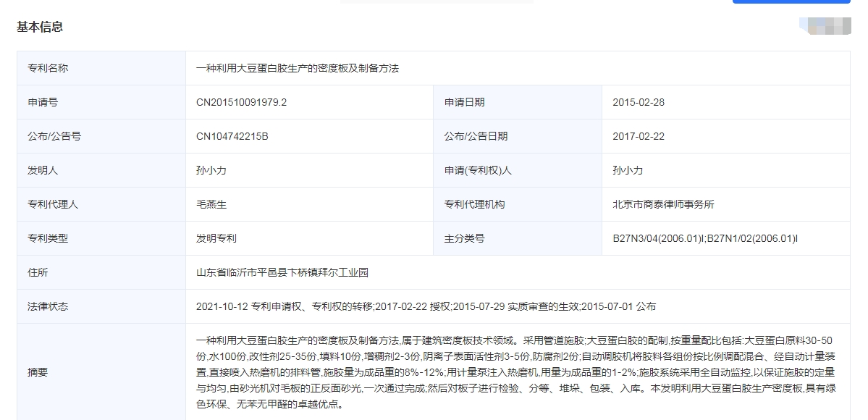Click the legal status text starting 2021-10-12
The width and height of the screenshot is (868, 420).
click(x=426, y=306)
